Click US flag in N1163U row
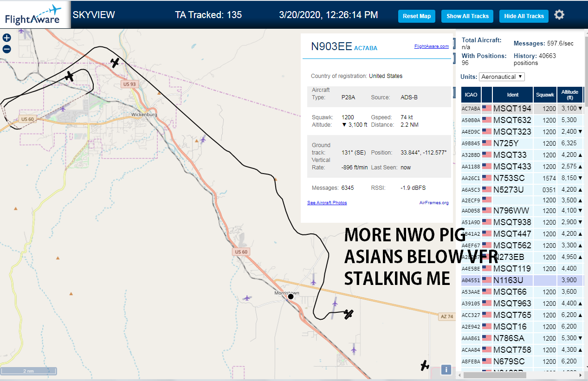Screen dimensions: 588x381 487,280
